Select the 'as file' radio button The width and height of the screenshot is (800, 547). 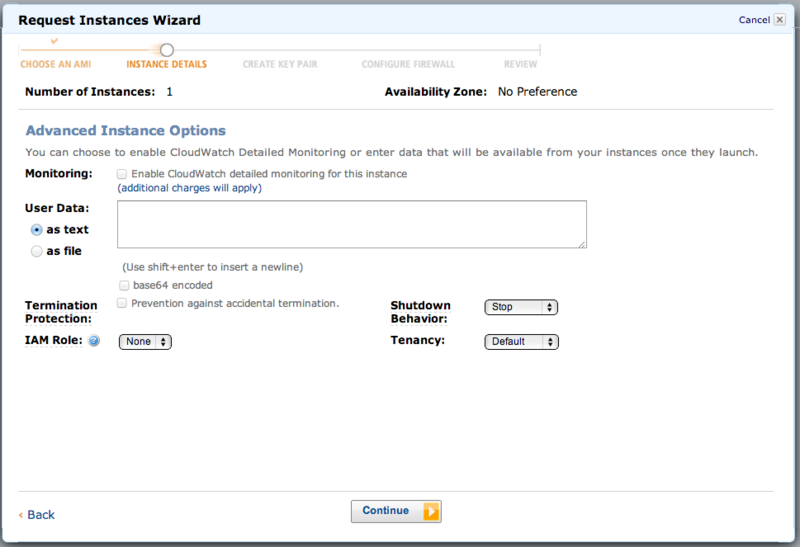point(36,252)
